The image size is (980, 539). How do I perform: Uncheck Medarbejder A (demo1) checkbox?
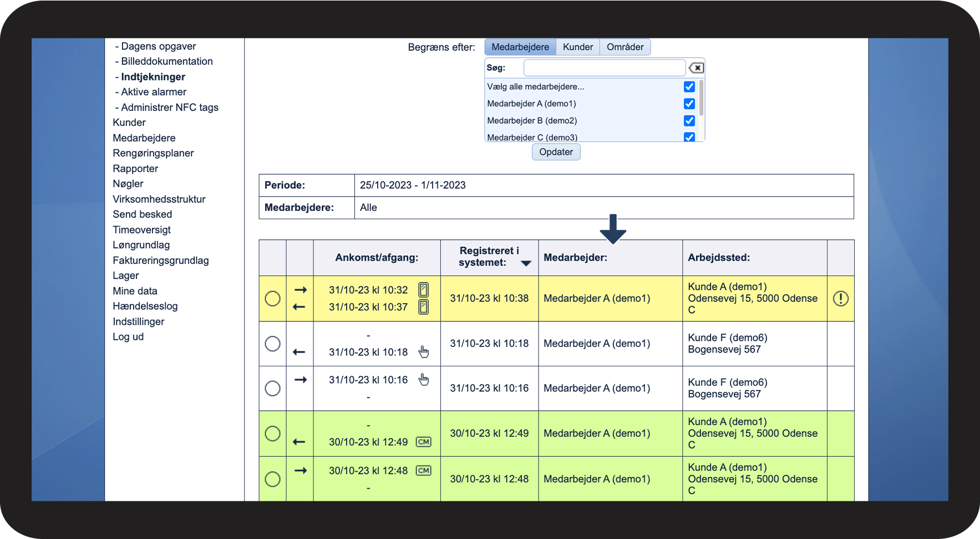point(689,104)
